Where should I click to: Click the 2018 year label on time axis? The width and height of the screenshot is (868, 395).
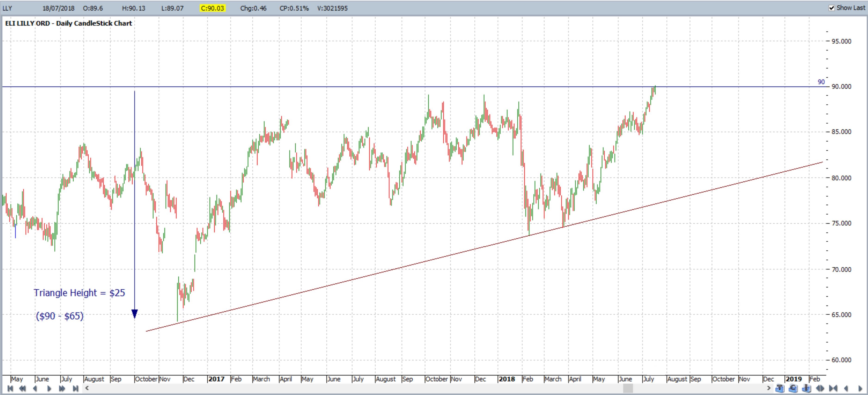click(507, 379)
